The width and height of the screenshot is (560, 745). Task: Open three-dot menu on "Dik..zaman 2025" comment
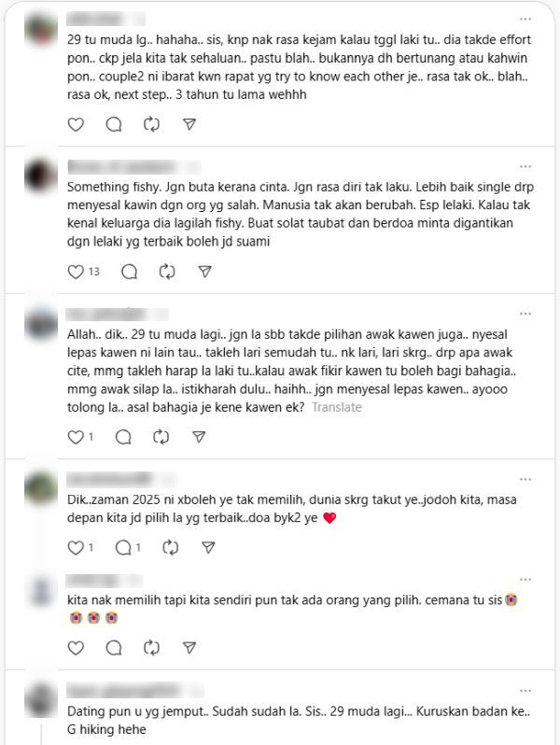coord(525,480)
